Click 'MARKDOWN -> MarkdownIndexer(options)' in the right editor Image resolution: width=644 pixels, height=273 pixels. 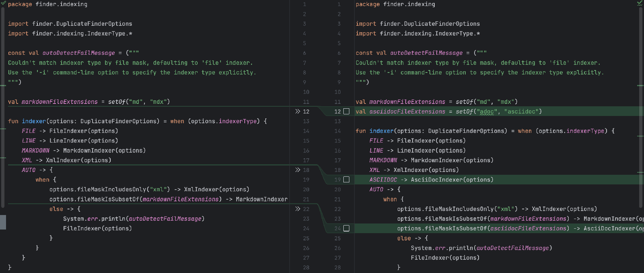point(431,160)
